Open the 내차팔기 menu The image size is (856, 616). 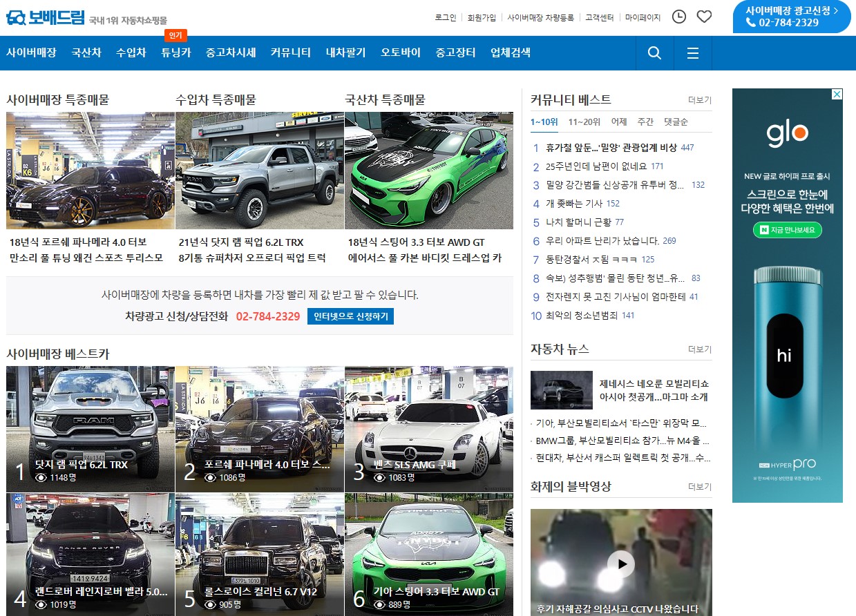click(346, 52)
